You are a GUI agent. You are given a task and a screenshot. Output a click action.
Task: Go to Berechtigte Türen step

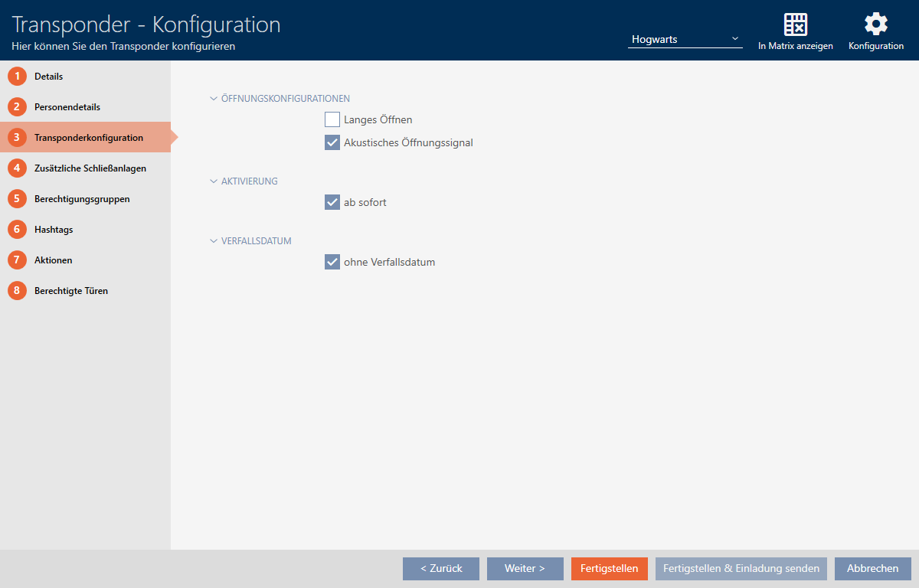click(x=70, y=291)
